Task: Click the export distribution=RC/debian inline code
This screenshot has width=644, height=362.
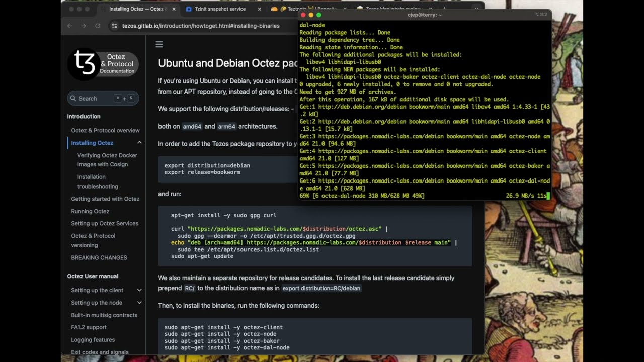Action: 321,289
